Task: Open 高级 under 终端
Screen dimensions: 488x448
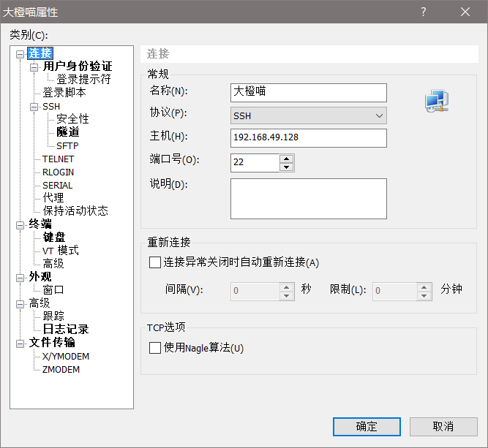Action: click(53, 264)
